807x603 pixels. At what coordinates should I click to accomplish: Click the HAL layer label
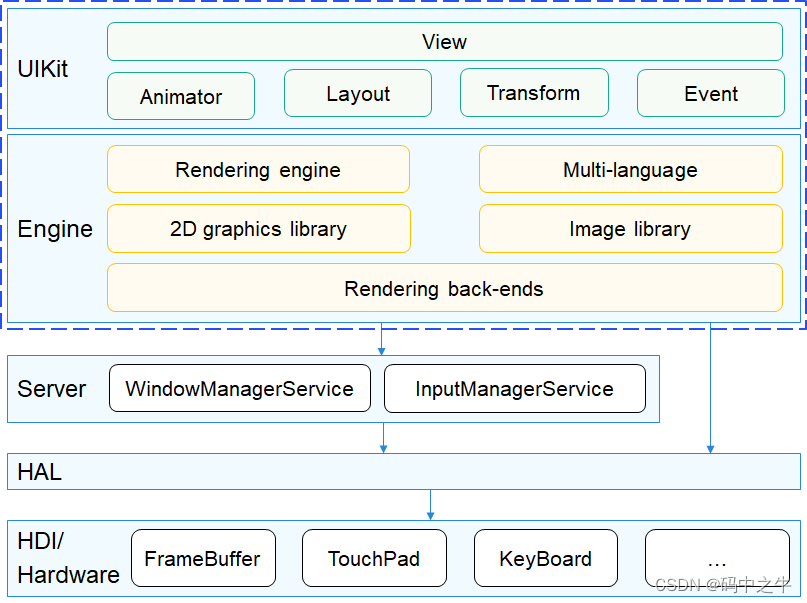tap(40, 472)
